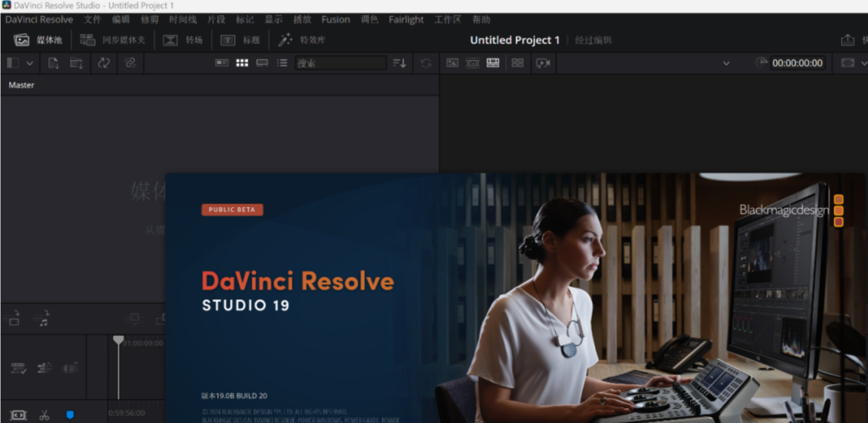Click the viewer fit-frame screen icon
Viewport: 868px width, 423px height.
[847, 63]
